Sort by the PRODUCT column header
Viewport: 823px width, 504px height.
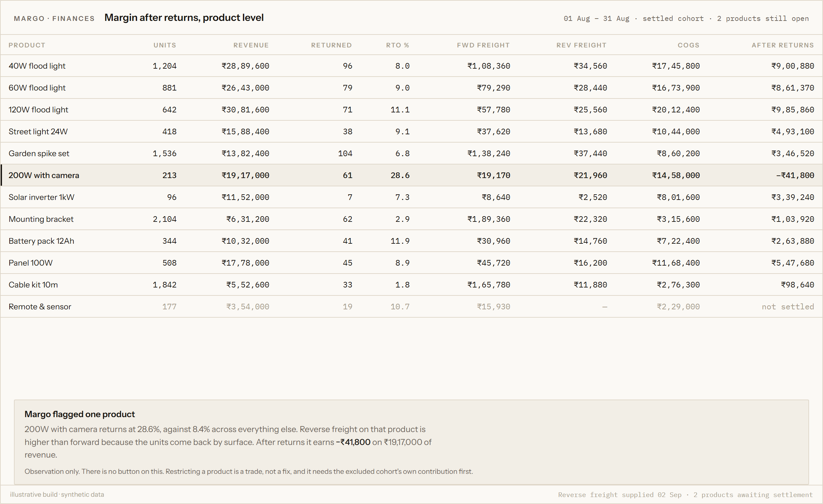tap(27, 45)
